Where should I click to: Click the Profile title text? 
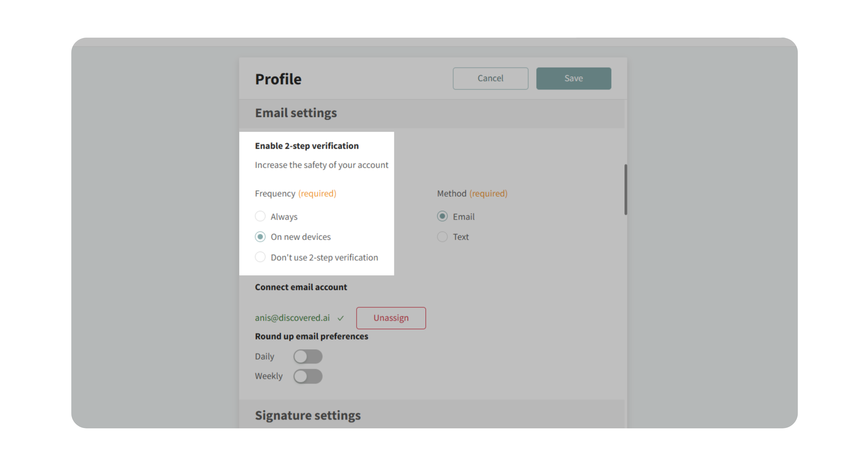click(278, 79)
